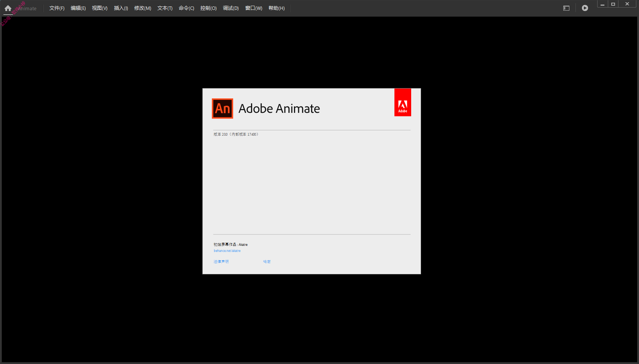Screen dimensions: 639x364
Task: Click the 初始屏幕作品 : Akatre credit text
Action: 230,245
